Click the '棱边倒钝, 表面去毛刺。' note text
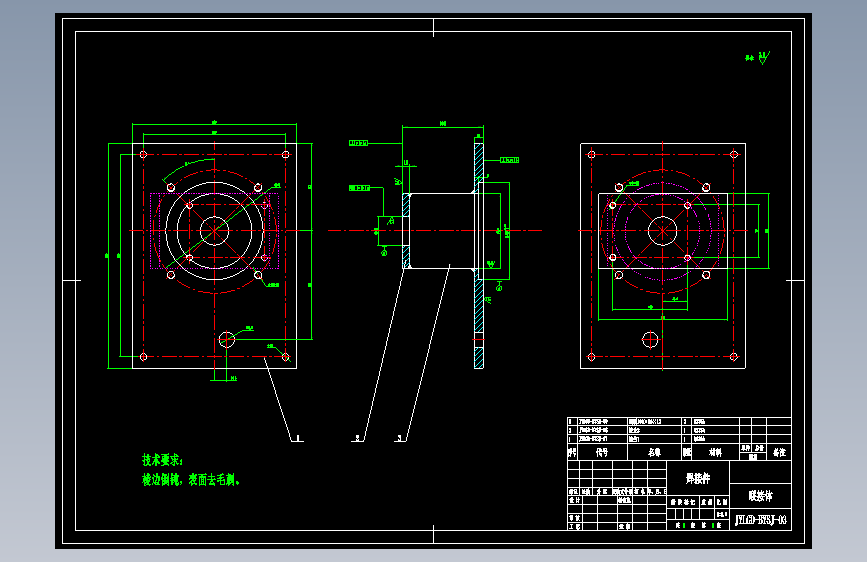867x562 pixels. (191, 480)
